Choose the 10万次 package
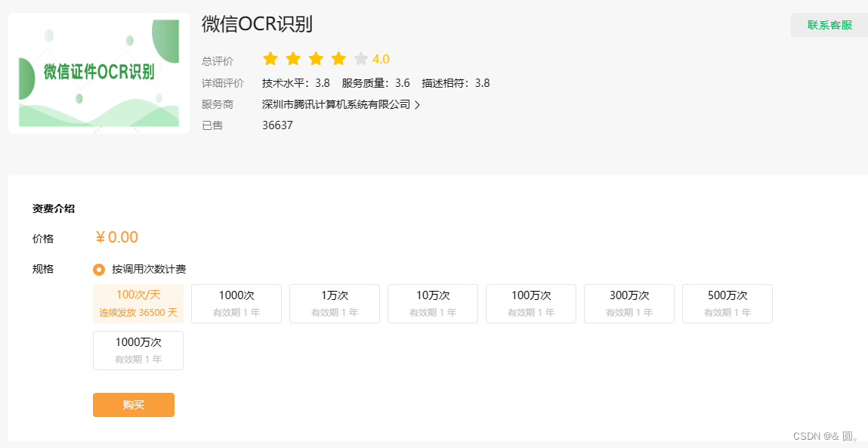The width and height of the screenshot is (868, 448). pyautogui.click(x=433, y=304)
